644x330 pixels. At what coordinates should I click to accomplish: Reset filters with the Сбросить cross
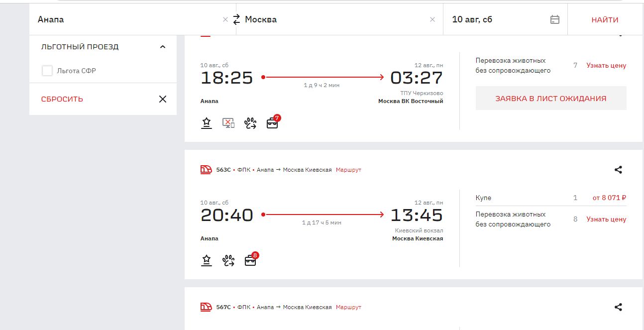coord(162,99)
